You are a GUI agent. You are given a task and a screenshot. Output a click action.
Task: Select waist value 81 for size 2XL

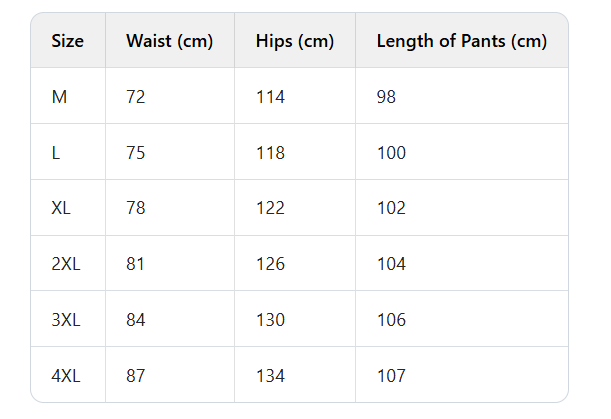coord(136,264)
